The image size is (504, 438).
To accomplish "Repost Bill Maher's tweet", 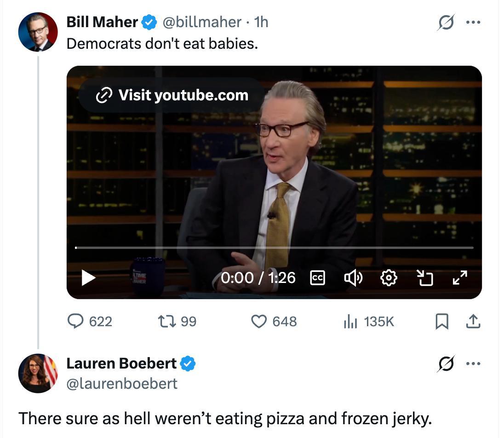I will pos(166,321).
